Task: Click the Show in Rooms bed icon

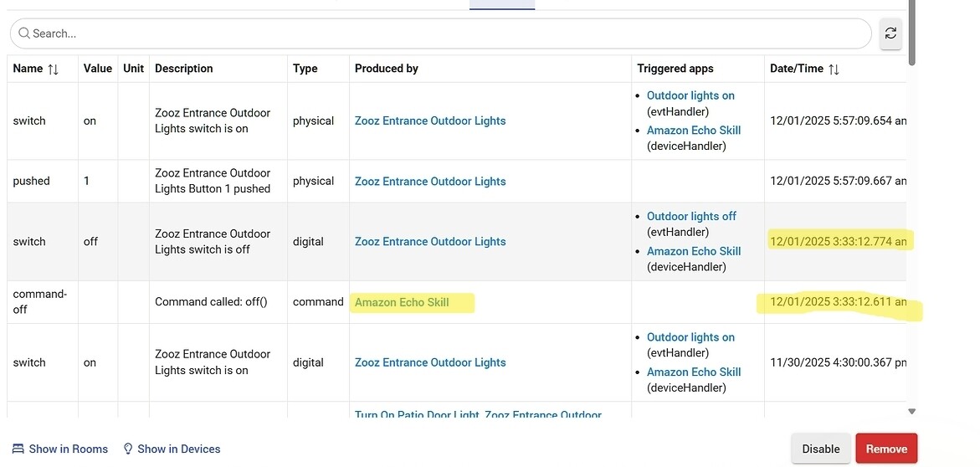Action: point(18,449)
